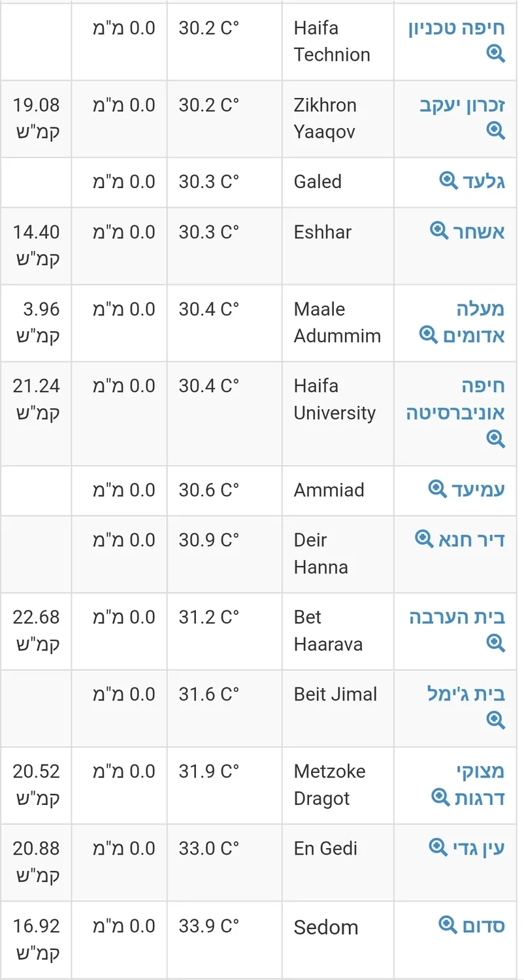Click magnifier icon under Haifa Technion station
The image size is (524, 980).
(496, 54)
